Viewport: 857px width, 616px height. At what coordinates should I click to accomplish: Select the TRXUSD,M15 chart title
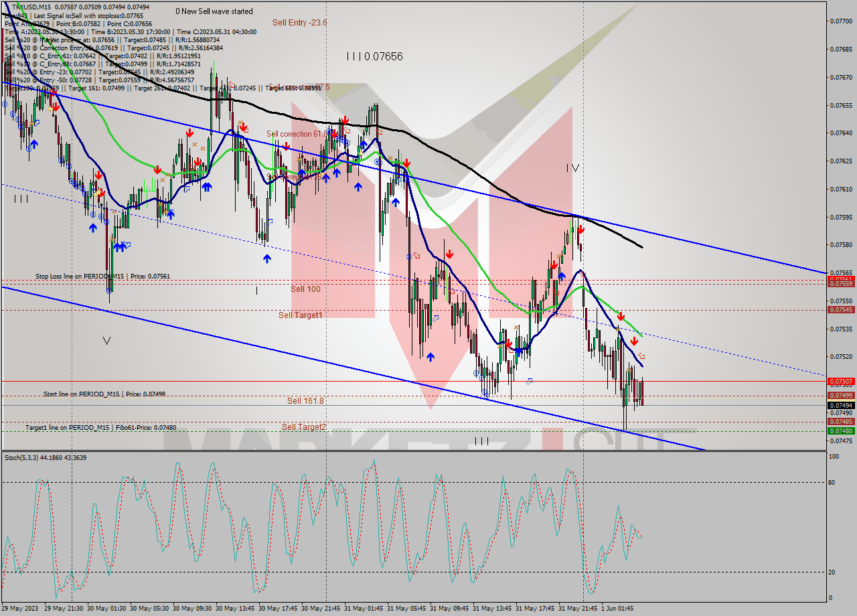(x=27, y=5)
